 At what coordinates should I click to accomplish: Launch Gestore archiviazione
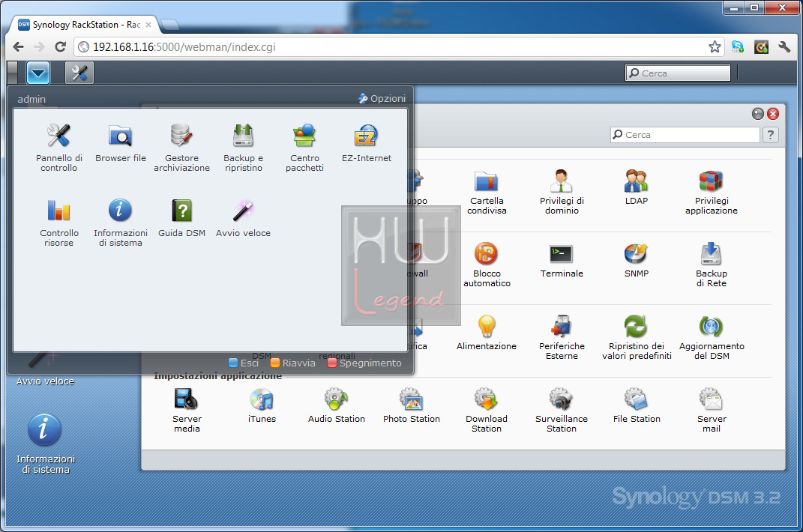181,148
